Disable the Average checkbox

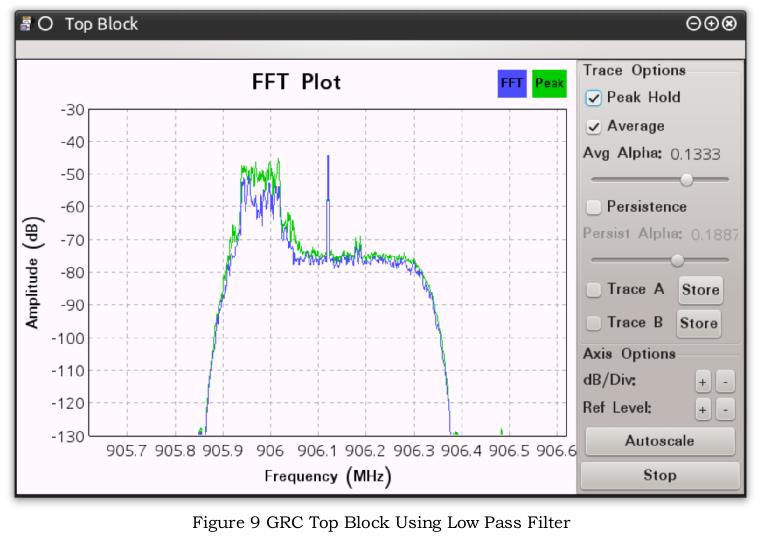click(x=593, y=127)
